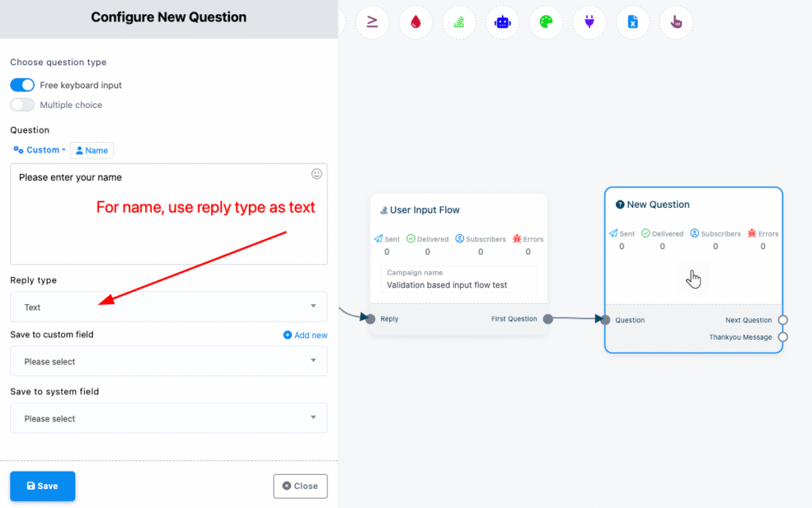Click Subscribers icon on User Input Flow
This screenshot has width=812, height=508.
[x=459, y=238]
